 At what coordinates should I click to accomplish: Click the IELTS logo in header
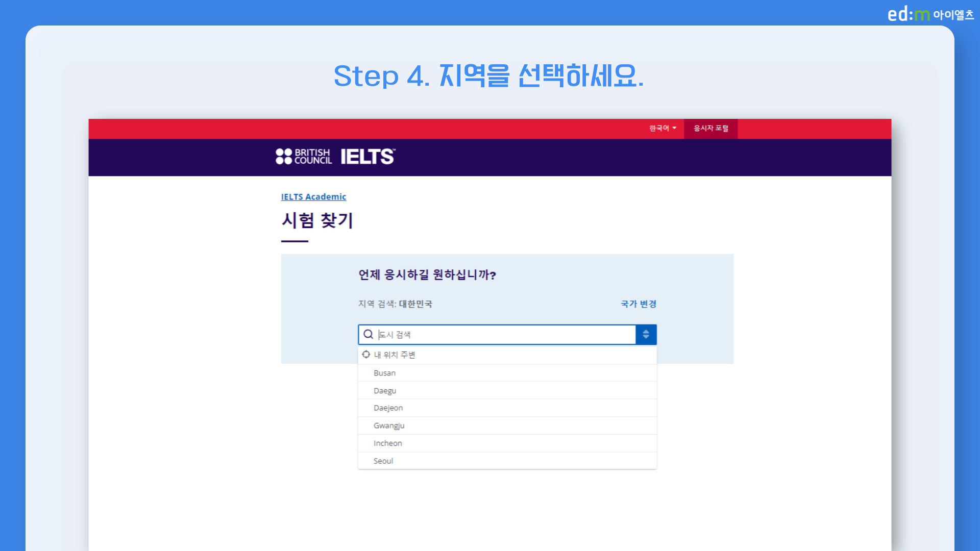click(x=367, y=157)
